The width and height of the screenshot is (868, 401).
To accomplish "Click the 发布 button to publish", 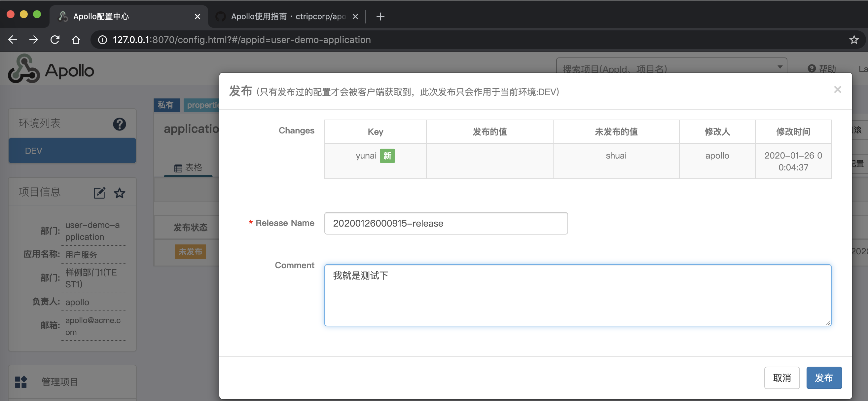I will point(824,378).
